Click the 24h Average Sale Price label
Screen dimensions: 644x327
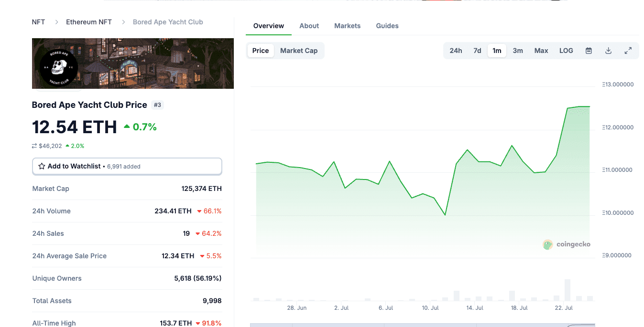click(70, 256)
